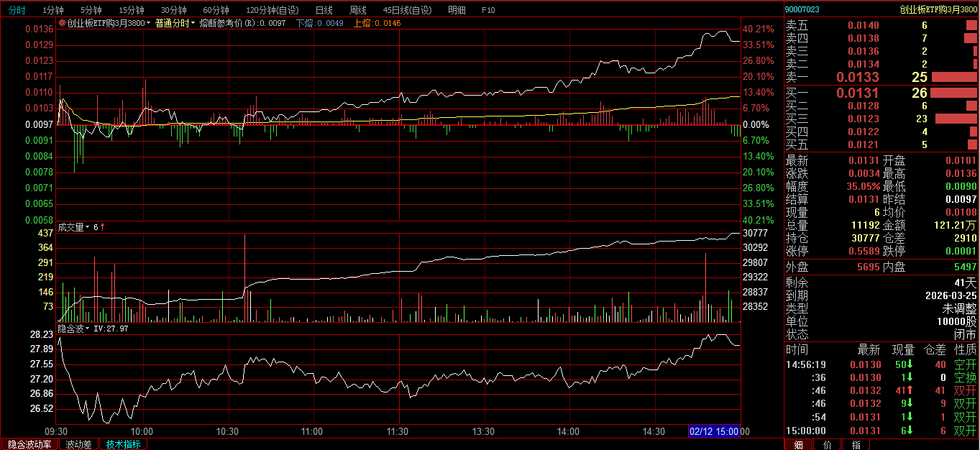
Task: Click the 卖五 ask price 0.0140
Action: coord(863,25)
